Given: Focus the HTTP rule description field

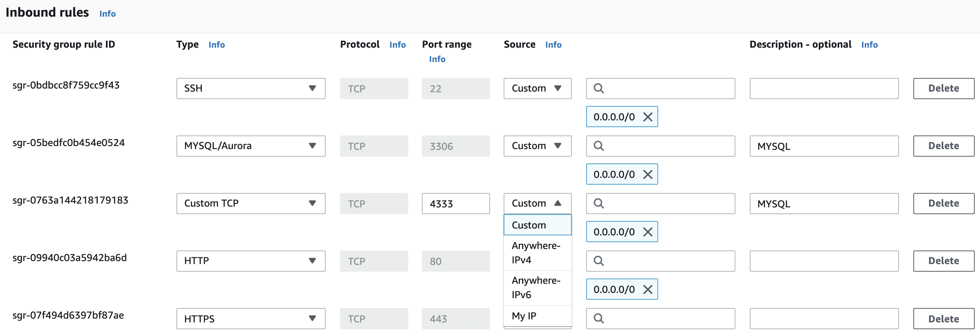Looking at the screenshot, I should click(x=824, y=261).
